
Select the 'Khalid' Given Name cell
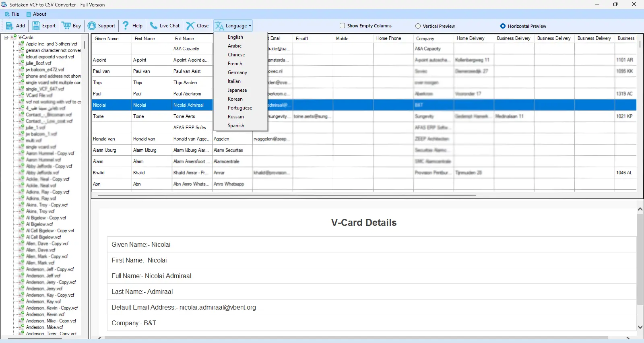pyautogui.click(x=111, y=173)
